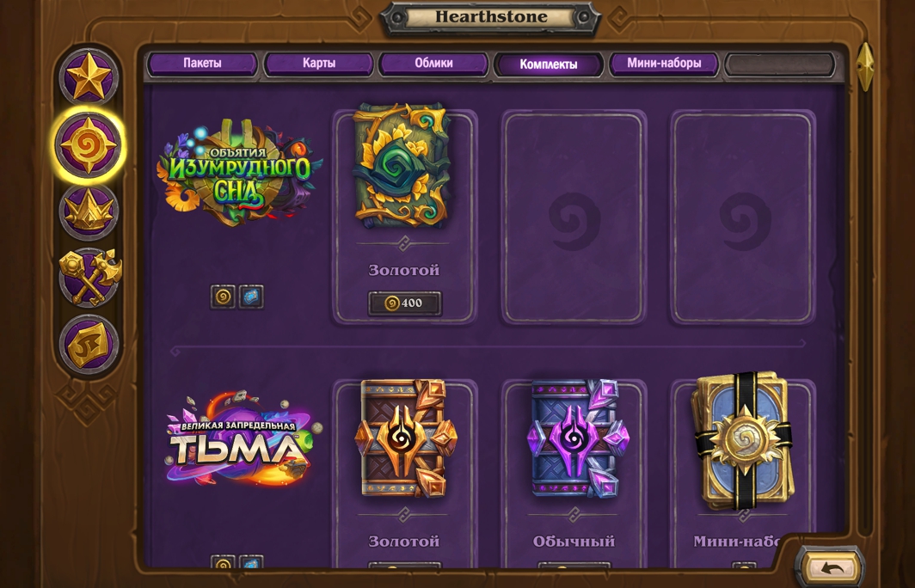Select the Комплекты tab
The width and height of the screenshot is (915, 588).
(x=549, y=64)
